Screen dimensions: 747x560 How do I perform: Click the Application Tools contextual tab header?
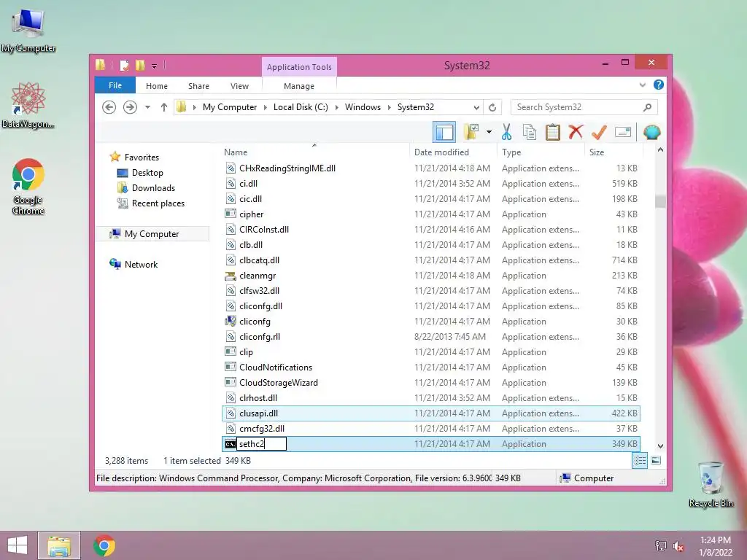click(x=299, y=66)
